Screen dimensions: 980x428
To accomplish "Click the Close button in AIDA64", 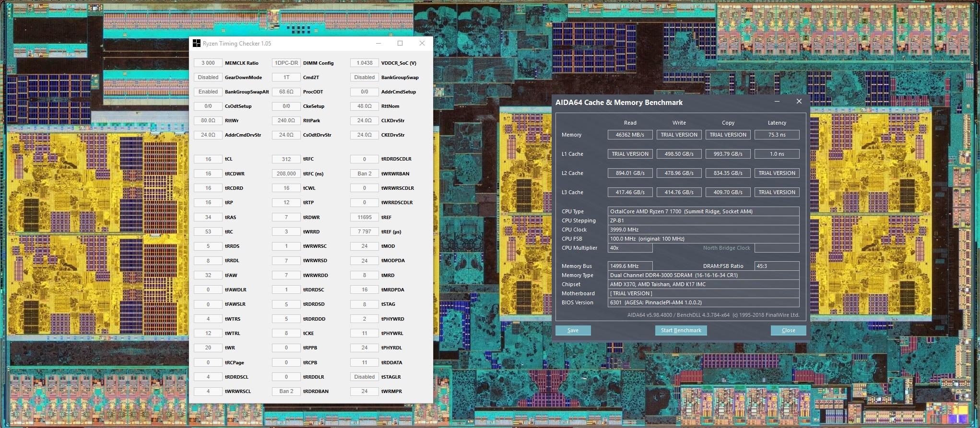I will point(788,330).
